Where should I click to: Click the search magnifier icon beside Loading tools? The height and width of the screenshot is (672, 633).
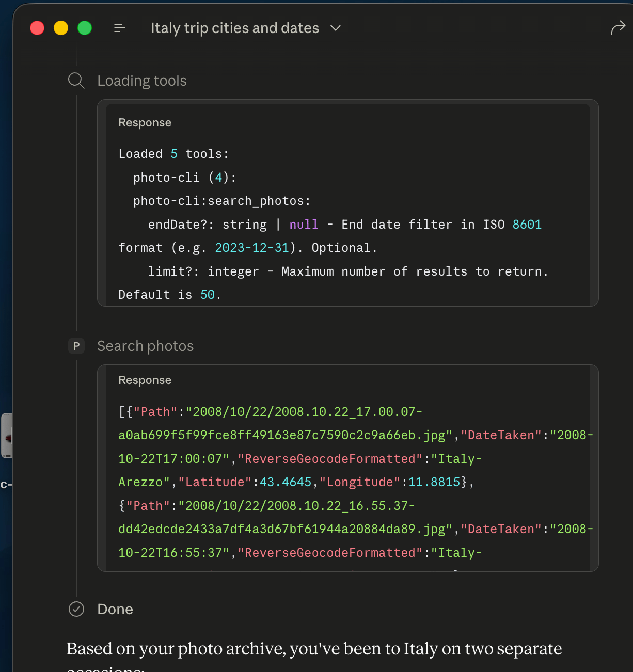click(76, 81)
